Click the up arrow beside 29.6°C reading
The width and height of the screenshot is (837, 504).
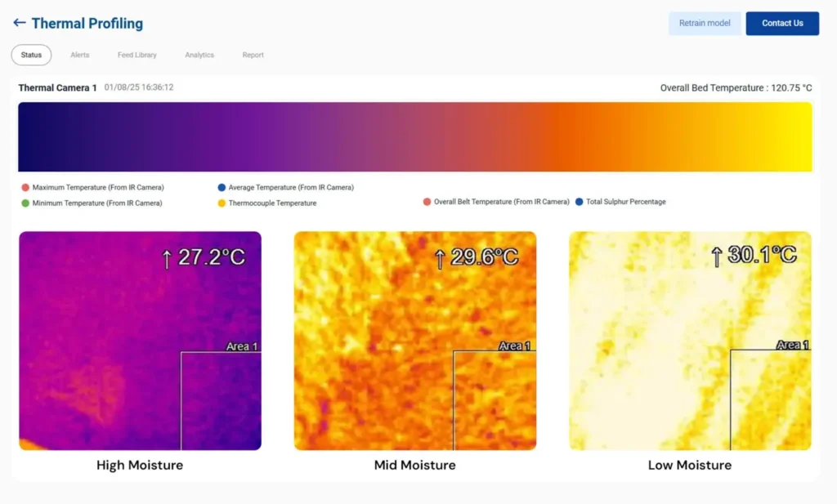439,259
